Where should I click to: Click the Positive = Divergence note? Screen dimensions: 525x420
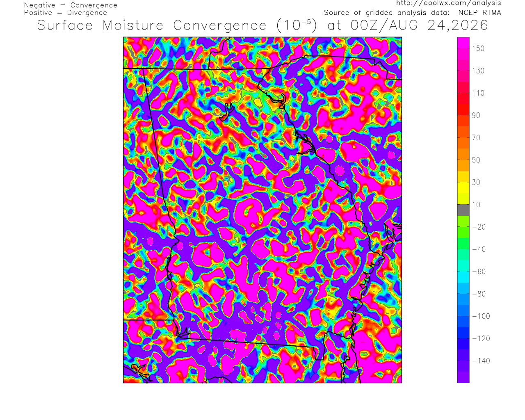click(x=66, y=13)
